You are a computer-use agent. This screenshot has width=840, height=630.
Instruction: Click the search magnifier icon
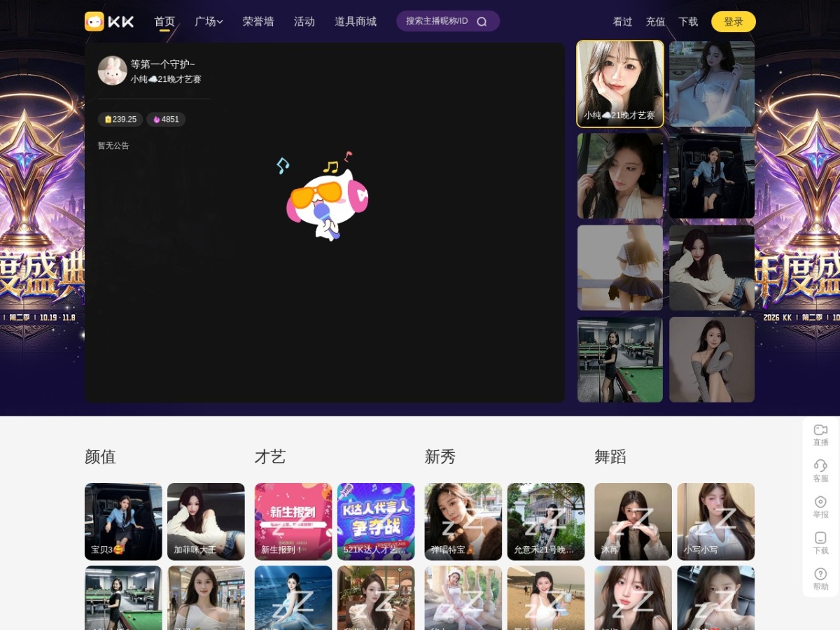pyautogui.click(x=482, y=21)
